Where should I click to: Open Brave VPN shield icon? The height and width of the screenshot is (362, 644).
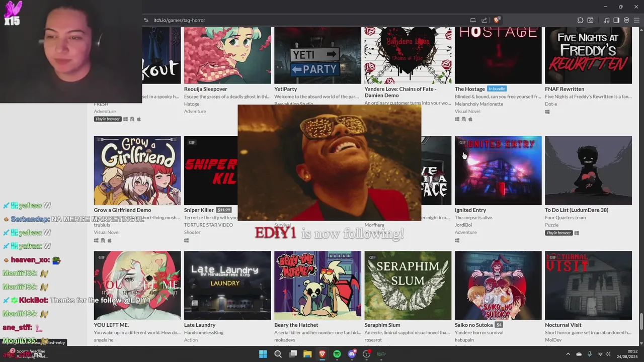626,20
